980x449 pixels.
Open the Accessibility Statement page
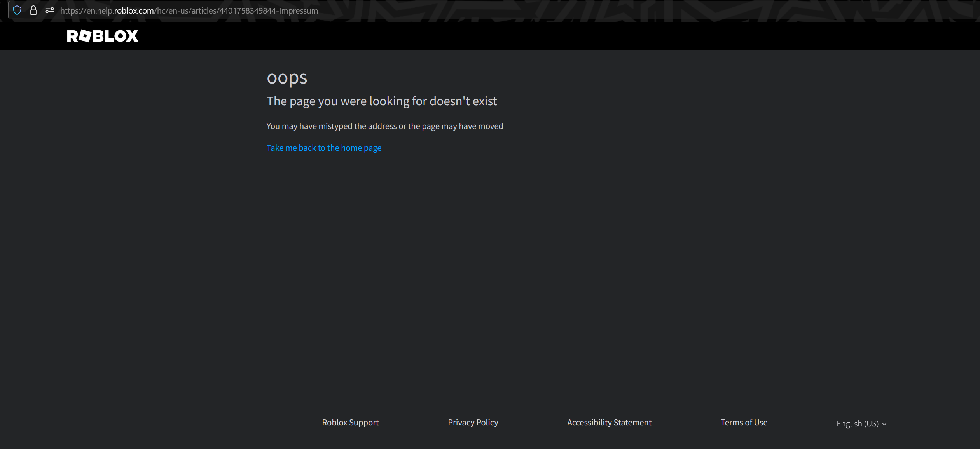(609, 422)
